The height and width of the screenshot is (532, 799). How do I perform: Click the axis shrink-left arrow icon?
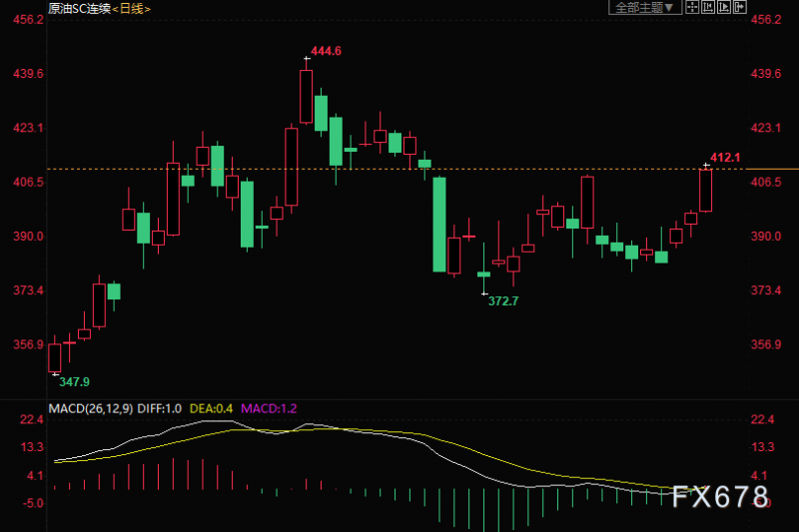(x=708, y=7)
